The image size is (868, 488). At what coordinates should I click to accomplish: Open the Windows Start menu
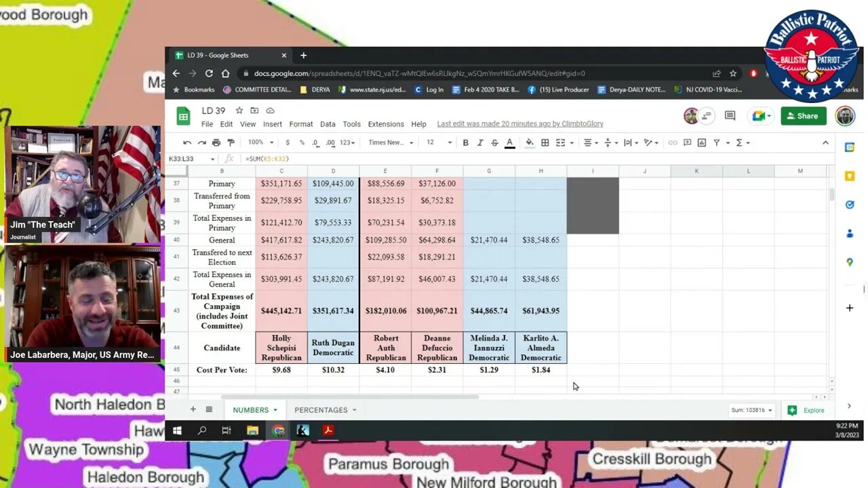click(x=177, y=430)
